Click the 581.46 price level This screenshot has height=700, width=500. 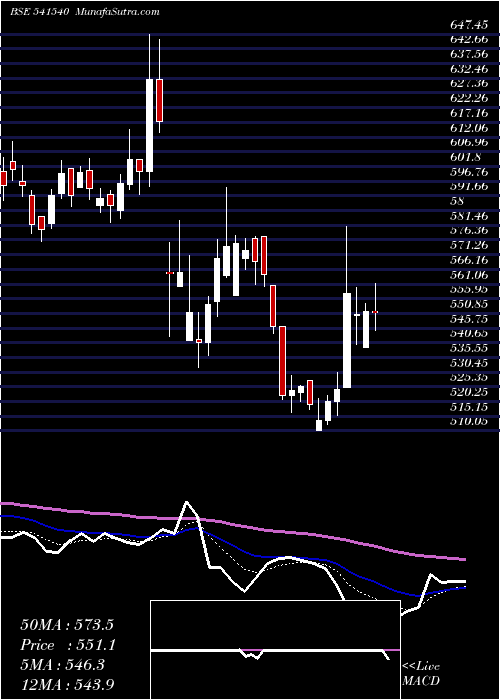coord(469,216)
